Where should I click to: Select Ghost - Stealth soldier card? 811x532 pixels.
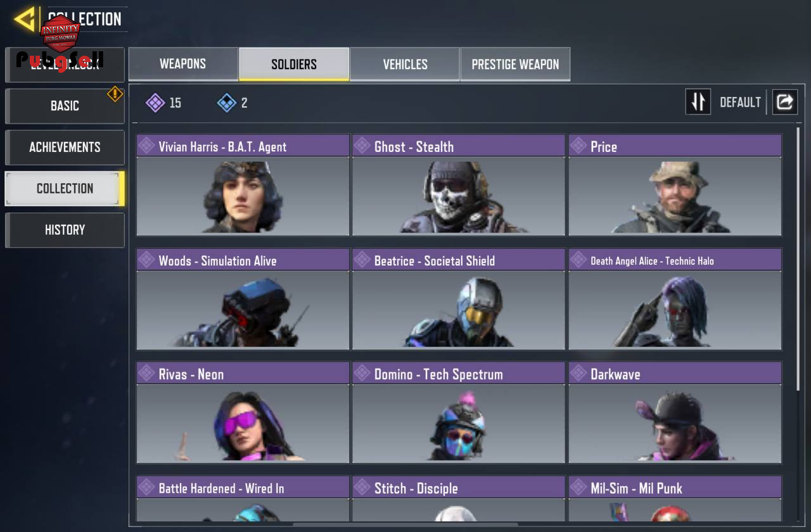459,185
